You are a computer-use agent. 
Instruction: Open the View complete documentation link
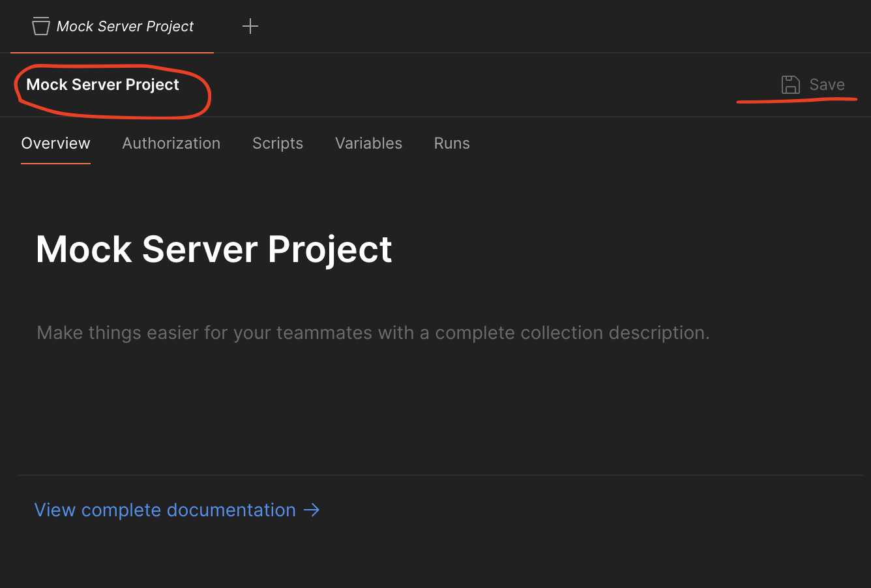[x=165, y=510]
